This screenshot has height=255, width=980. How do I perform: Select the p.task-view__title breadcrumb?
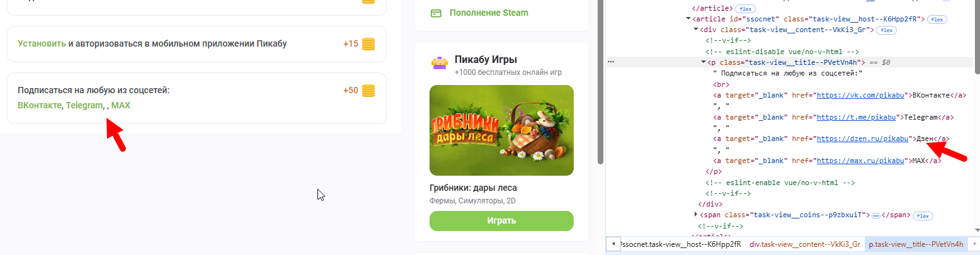tap(916, 244)
